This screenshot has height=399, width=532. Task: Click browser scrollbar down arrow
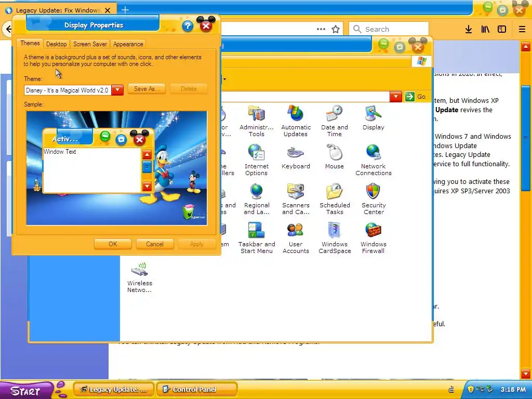click(526, 374)
